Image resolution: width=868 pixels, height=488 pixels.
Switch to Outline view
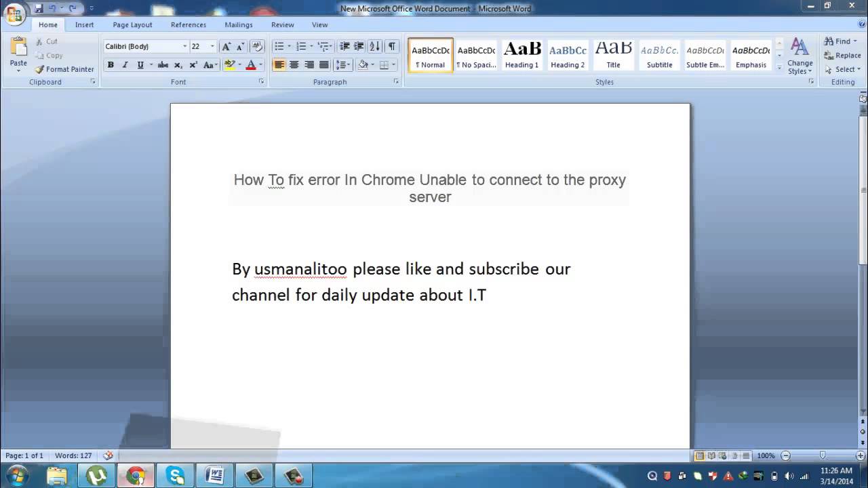pyautogui.click(x=734, y=455)
